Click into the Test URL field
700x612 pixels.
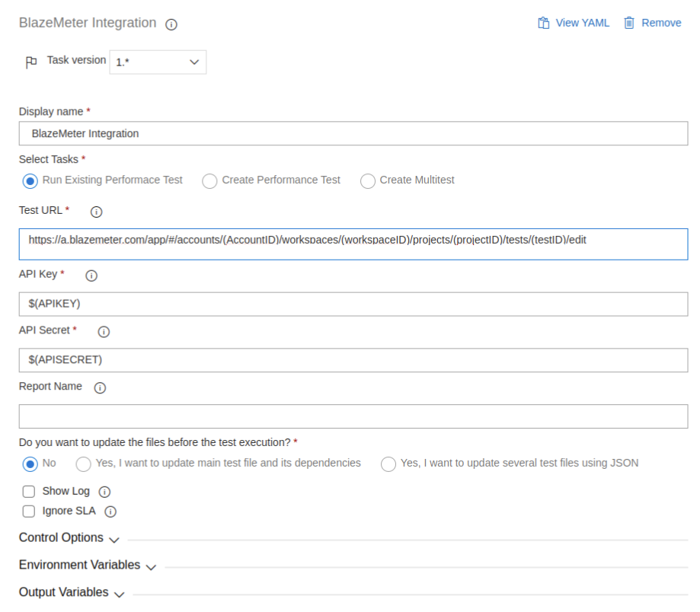pyautogui.click(x=353, y=244)
